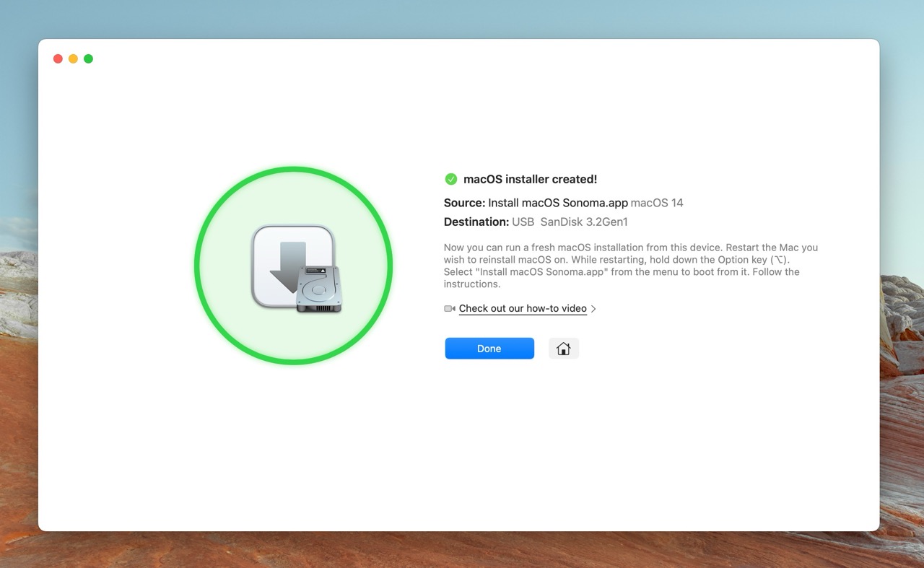Click the hard drive image in installer icon
This screenshot has width=924, height=568.
[x=318, y=289]
